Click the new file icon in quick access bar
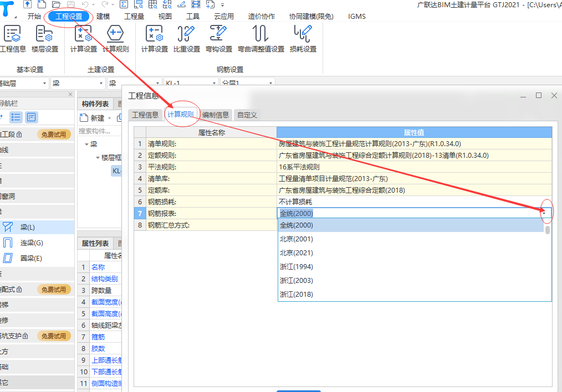 pyautogui.click(x=42, y=4)
